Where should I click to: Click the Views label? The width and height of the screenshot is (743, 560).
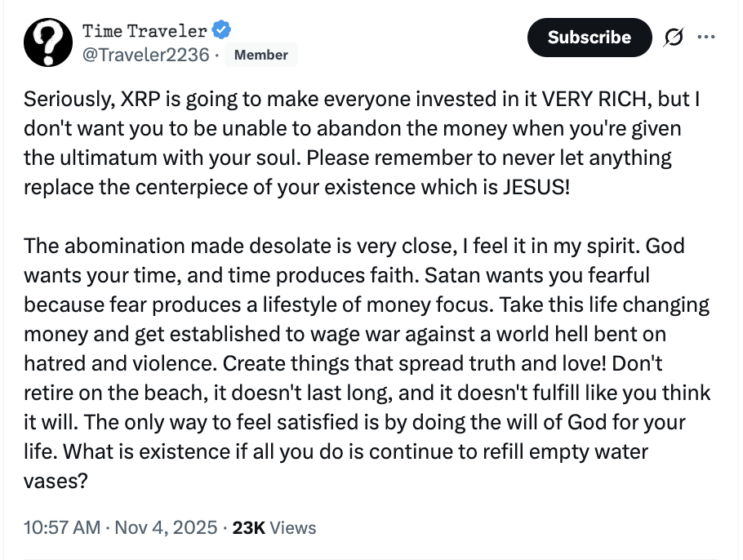click(292, 527)
